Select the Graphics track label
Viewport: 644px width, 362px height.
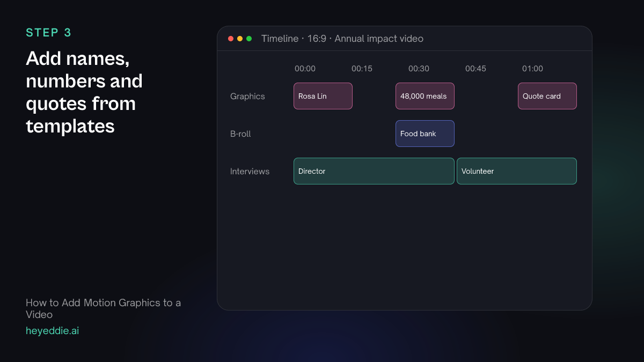click(247, 97)
